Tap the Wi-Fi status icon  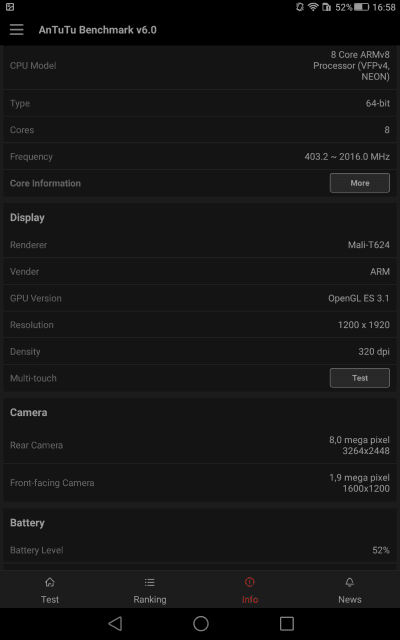(x=313, y=7)
